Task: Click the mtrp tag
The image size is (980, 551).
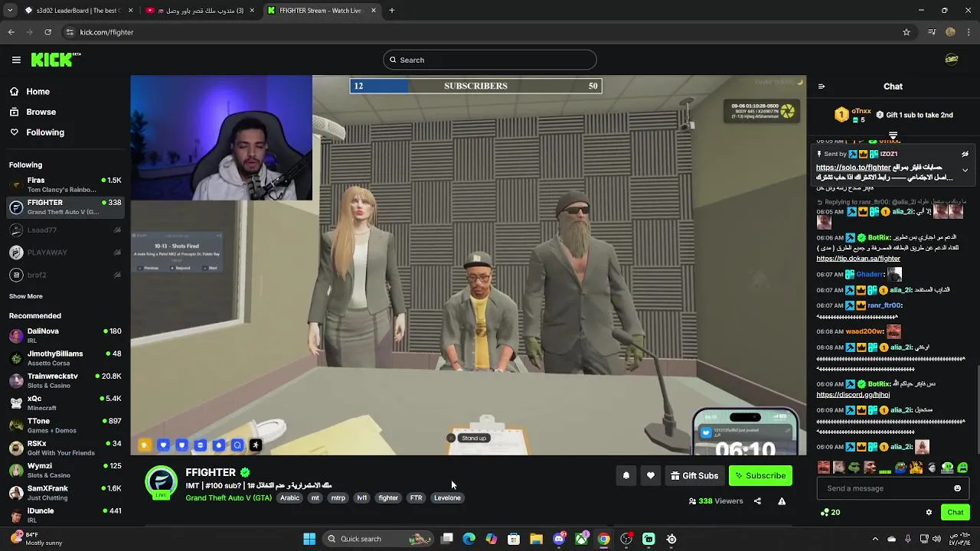Action: click(338, 498)
